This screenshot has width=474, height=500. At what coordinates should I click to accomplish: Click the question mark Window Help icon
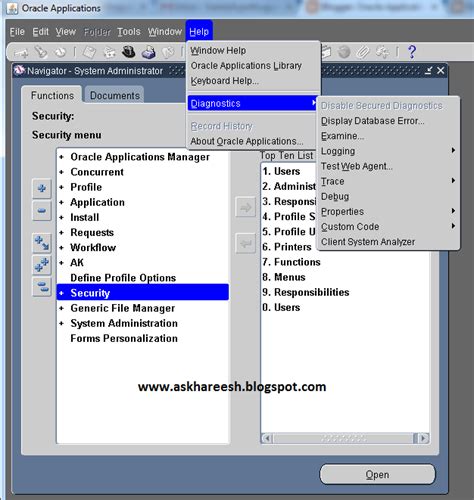[x=412, y=52]
